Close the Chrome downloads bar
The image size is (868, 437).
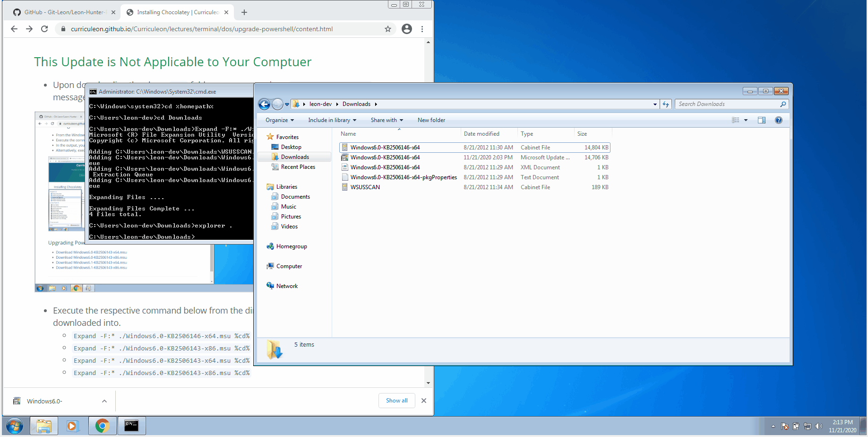(x=424, y=401)
